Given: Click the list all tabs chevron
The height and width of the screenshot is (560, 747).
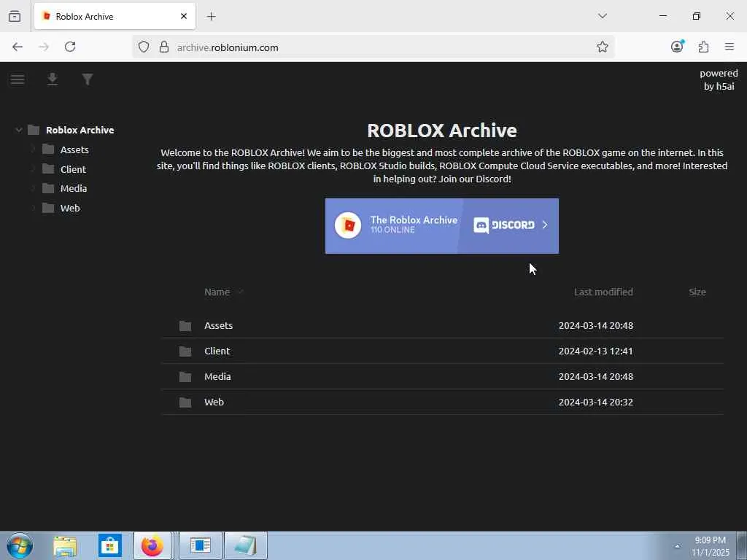Looking at the screenshot, I should click(x=602, y=16).
